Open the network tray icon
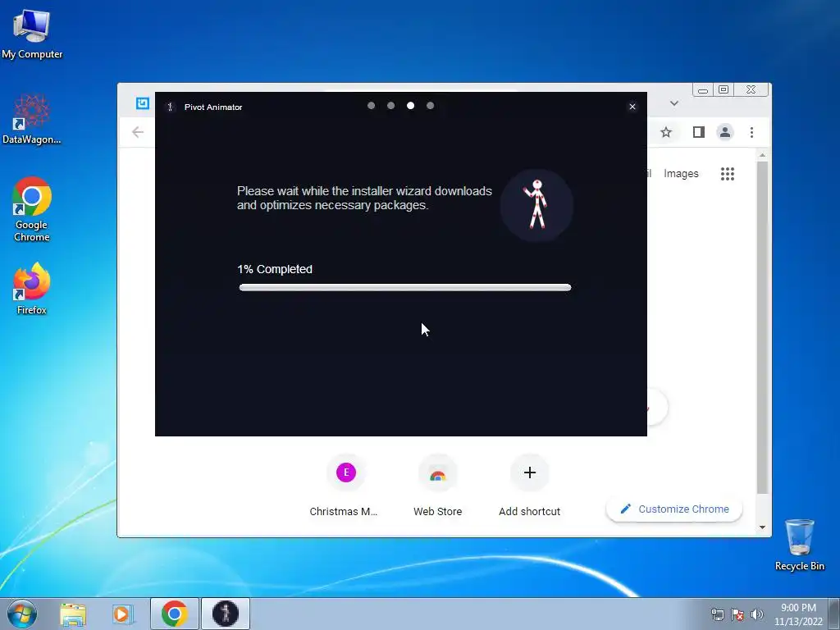Screen dimensions: 840x630 [x=717, y=614]
